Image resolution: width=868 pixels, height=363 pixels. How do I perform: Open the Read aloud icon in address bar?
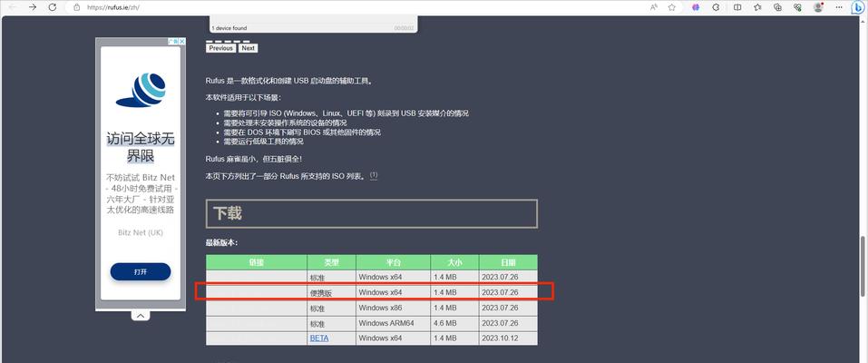[x=654, y=7]
